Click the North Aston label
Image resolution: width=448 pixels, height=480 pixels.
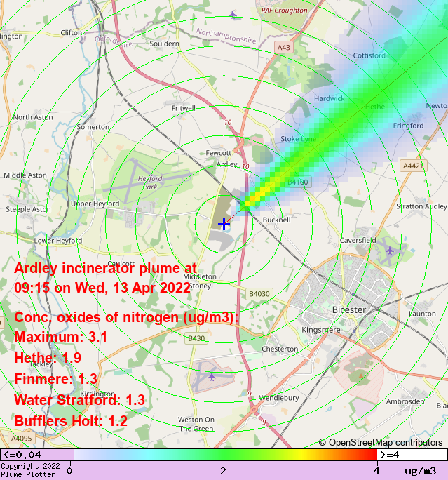(33, 117)
